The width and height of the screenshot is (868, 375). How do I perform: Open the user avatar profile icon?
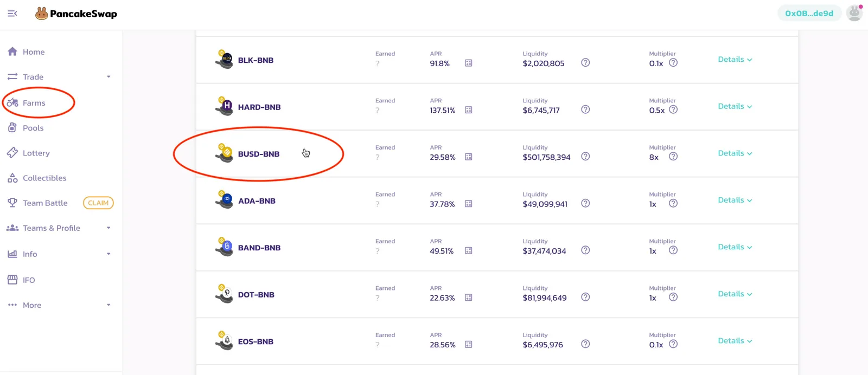click(854, 13)
